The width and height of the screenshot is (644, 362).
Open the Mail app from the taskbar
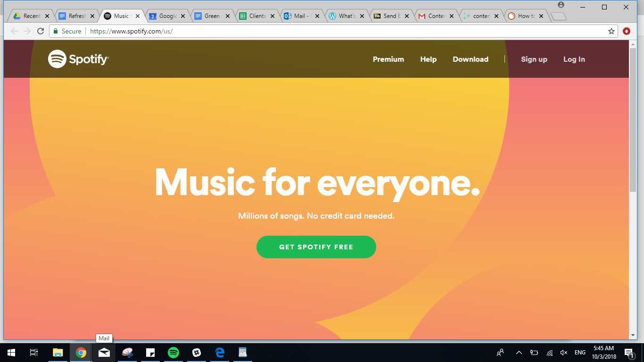coord(104,353)
